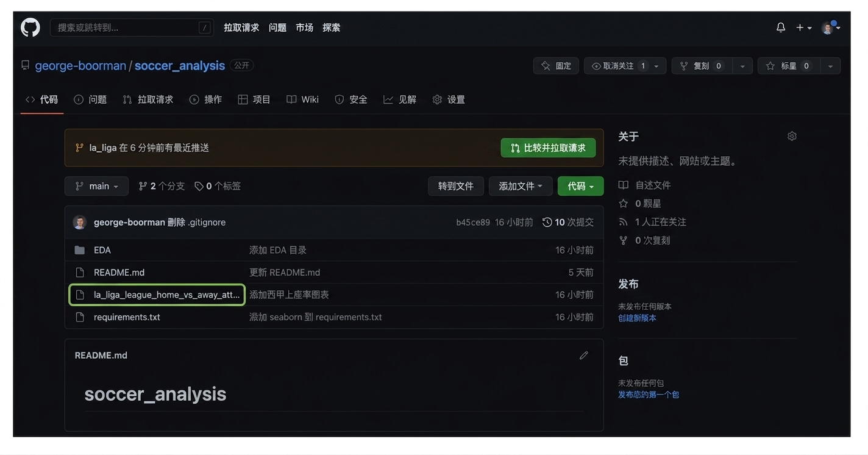Open the user avatar menu
This screenshot has width=868, height=455.
point(831,27)
